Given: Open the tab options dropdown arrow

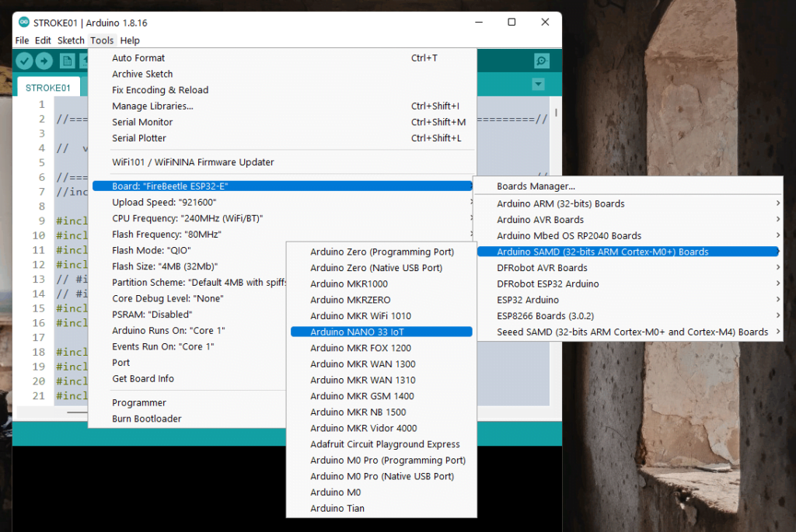Looking at the screenshot, I should [x=538, y=84].
